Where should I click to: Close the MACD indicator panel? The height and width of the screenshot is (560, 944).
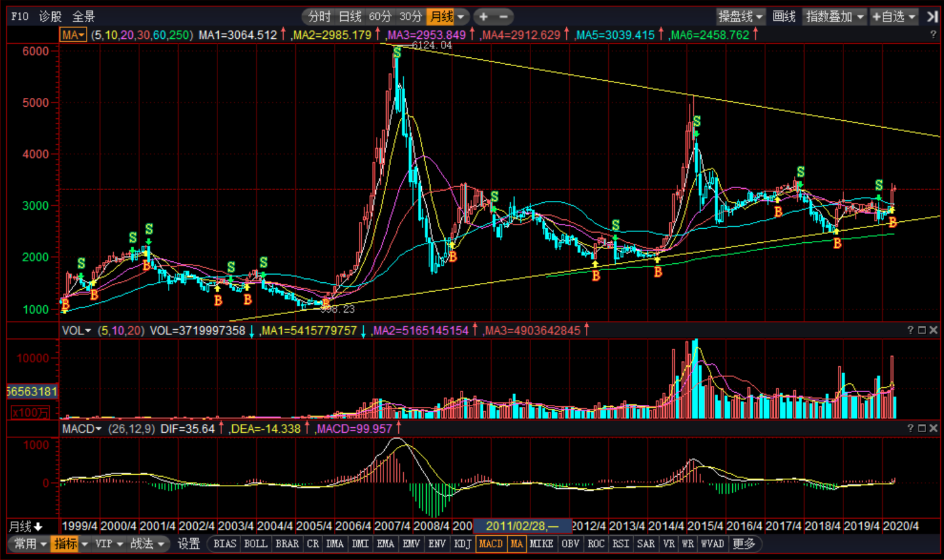click(x=933, y=428)
